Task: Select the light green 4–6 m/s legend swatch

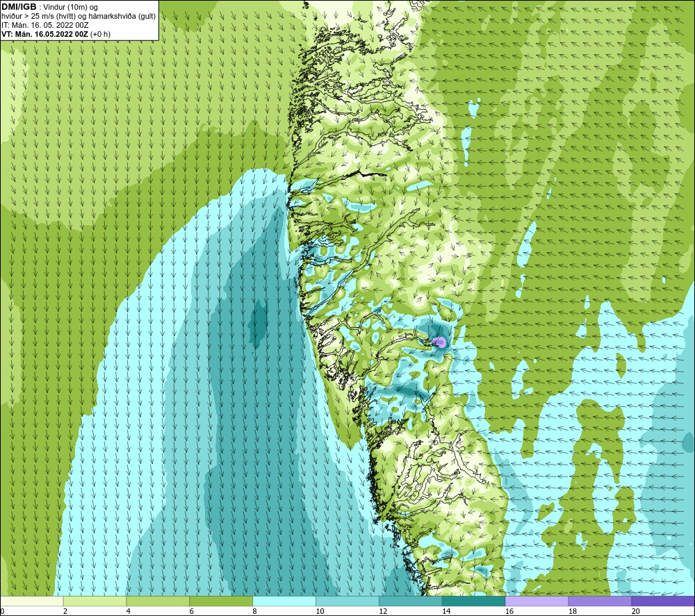Action: click(158, 601)
